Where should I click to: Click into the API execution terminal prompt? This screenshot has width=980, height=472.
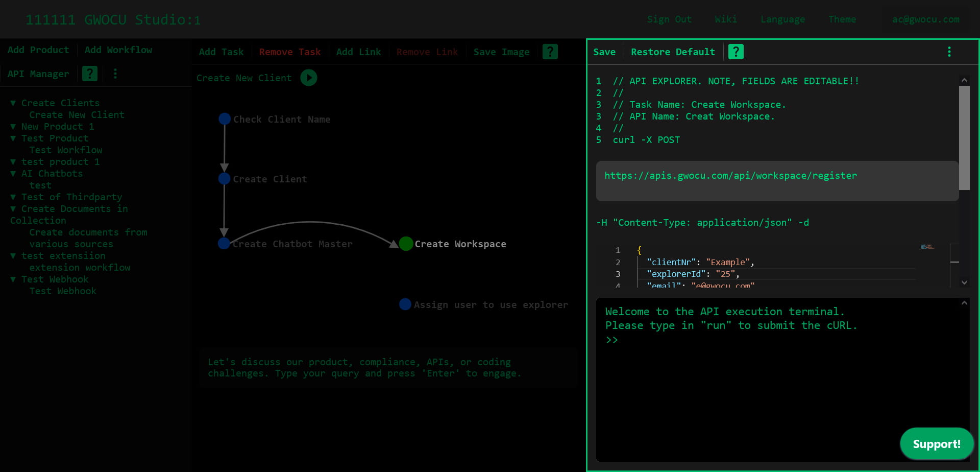pyautogui.click(x=611, y=340)
